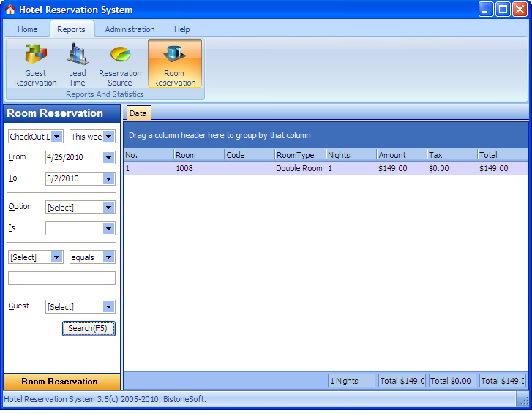This screenshot has width=532, height=413.
Task: Click the Room Reservation panel heading
Action: pos(61,113)
